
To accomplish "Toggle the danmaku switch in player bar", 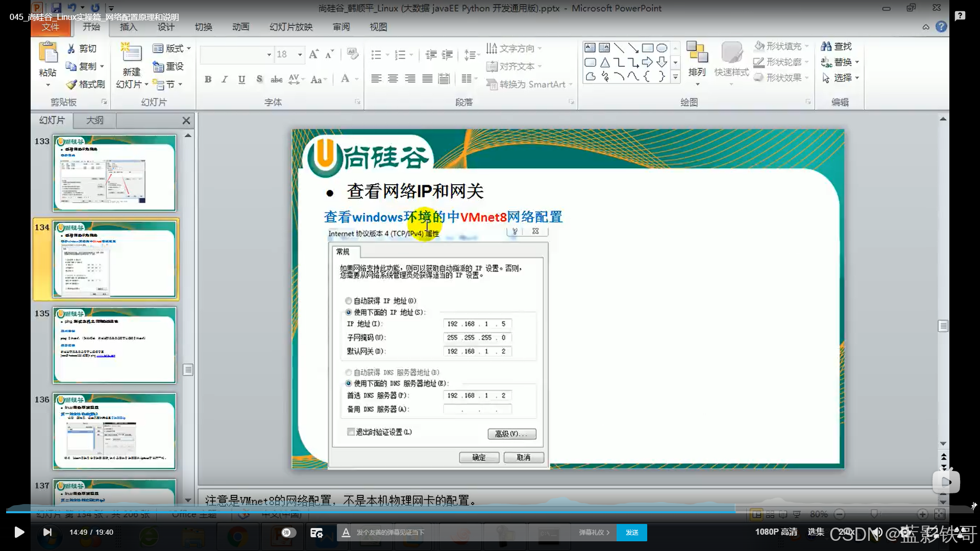I will [x=288, y=532].
